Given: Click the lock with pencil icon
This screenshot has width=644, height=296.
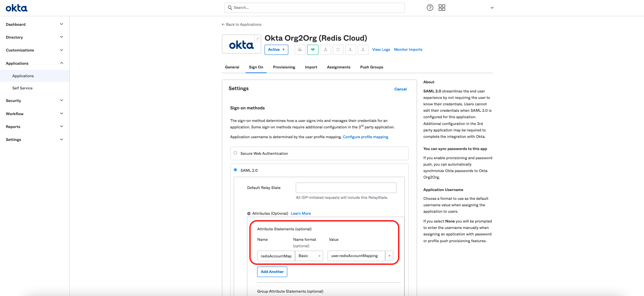Looking at the screenshot, I should coord(300,50).
